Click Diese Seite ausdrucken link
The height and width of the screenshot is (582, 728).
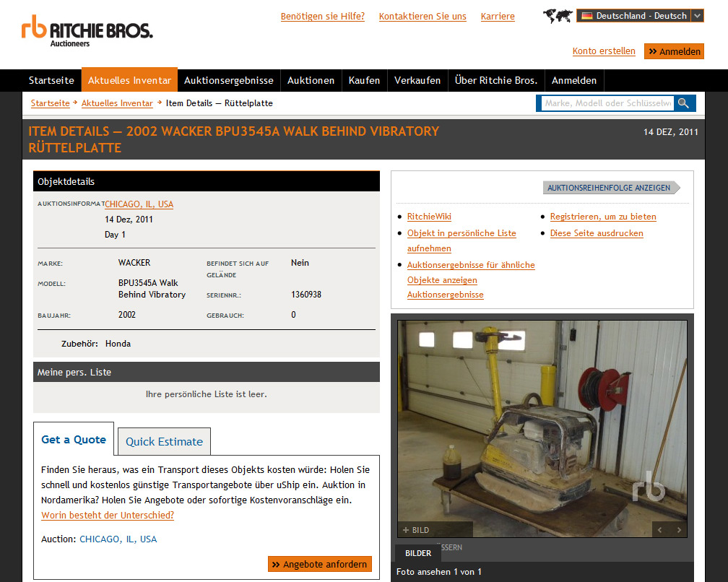(597, 233)
